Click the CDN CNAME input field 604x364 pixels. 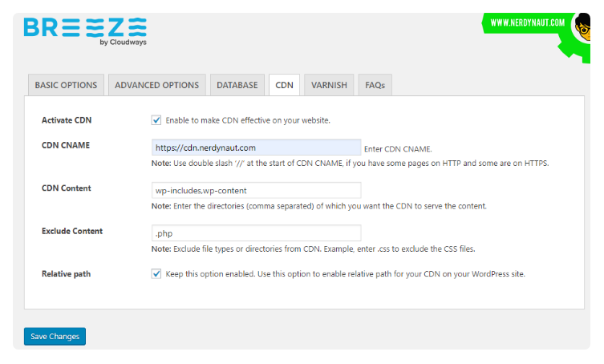[x=256, y=148]
